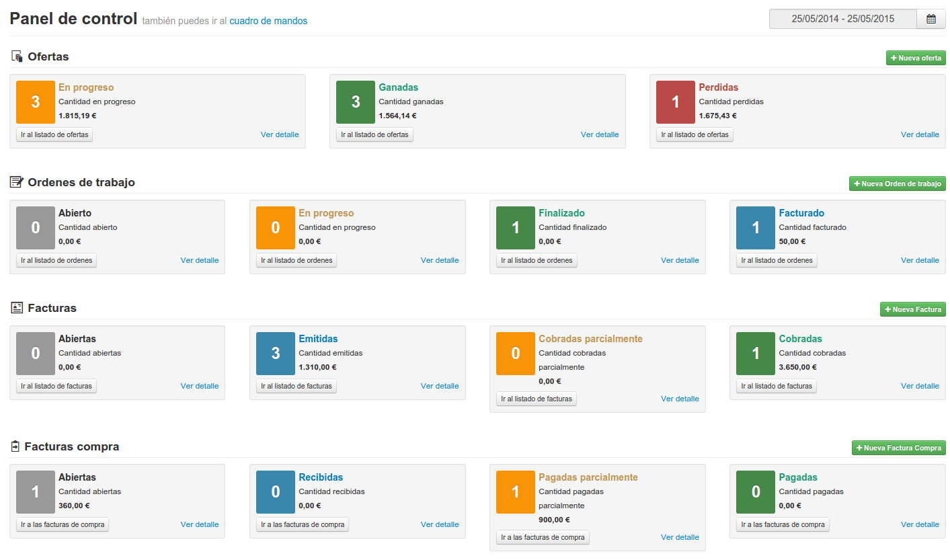This screenshot has width=950, height=560.
Task: View detail of Recibidas purchase invoices
Action: 440,524
